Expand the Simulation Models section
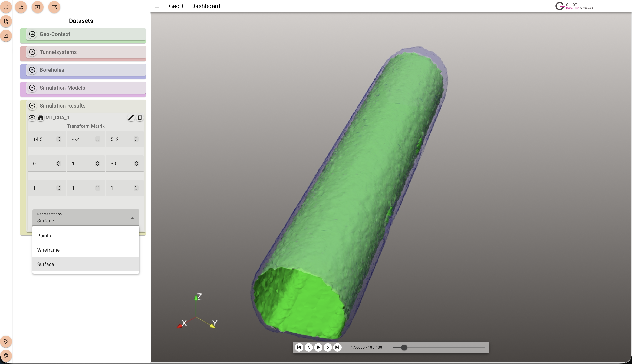This screenshot has height=364, width=632. click(32, 88)
